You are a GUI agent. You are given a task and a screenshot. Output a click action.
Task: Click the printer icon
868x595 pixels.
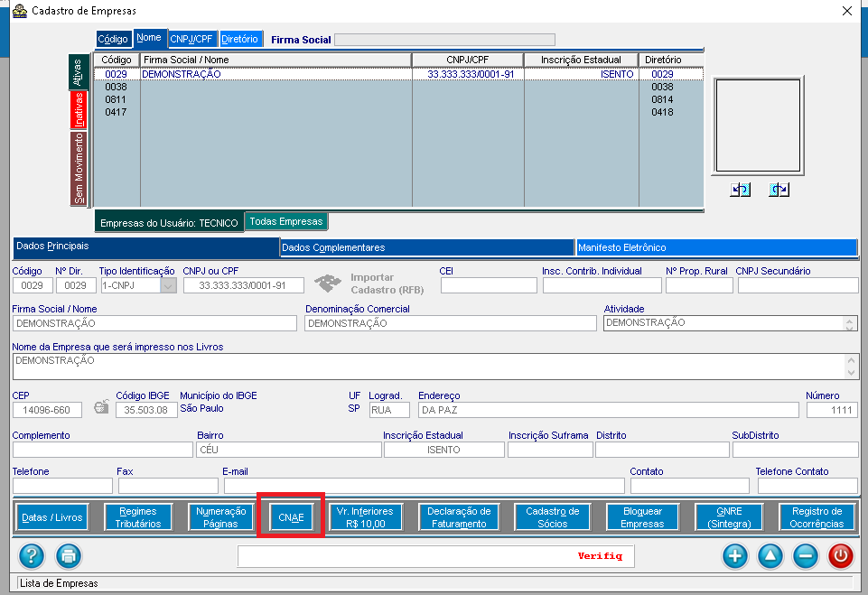(x=69, y=555)
